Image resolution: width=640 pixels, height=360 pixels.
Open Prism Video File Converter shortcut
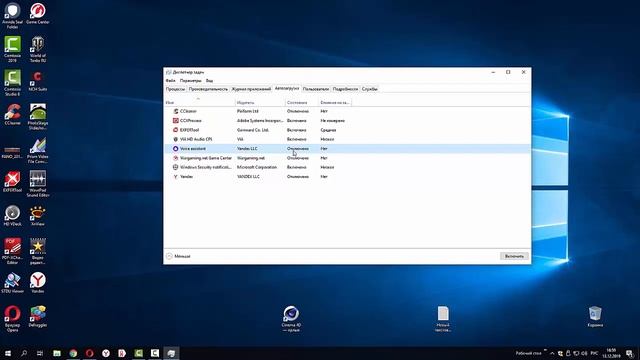pos(38,151)
